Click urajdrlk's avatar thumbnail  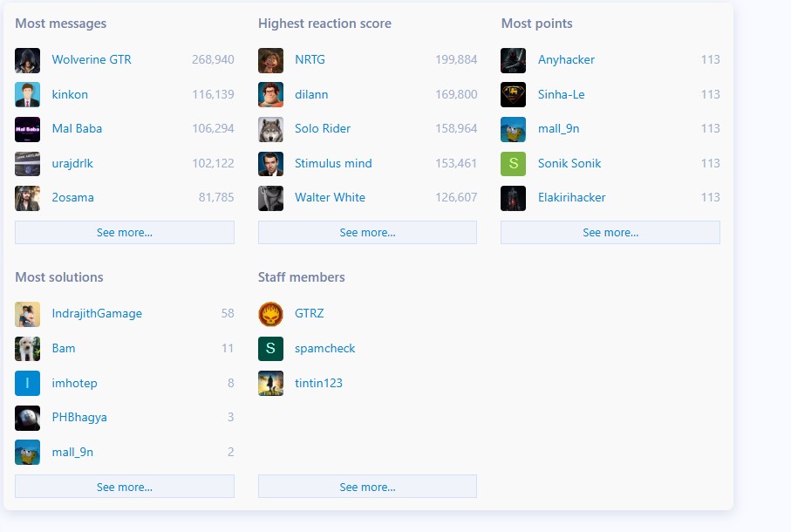point(27,164)
